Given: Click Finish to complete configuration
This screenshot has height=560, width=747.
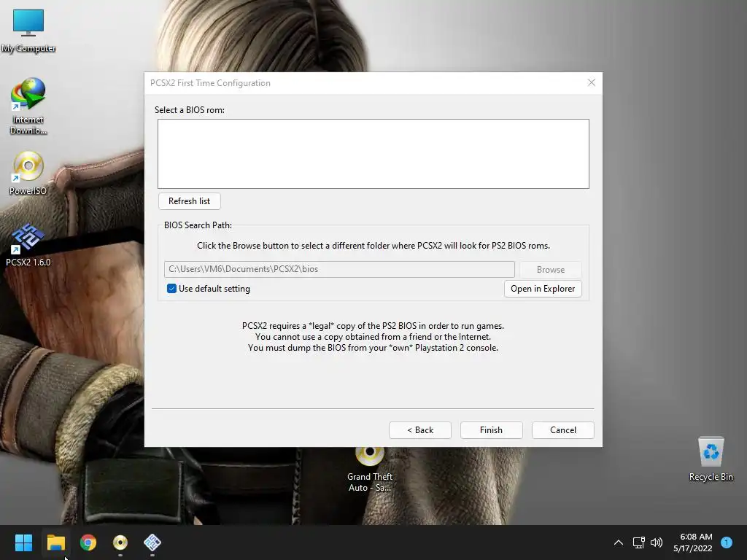Looking at the screenshot, I should [491, 430].
